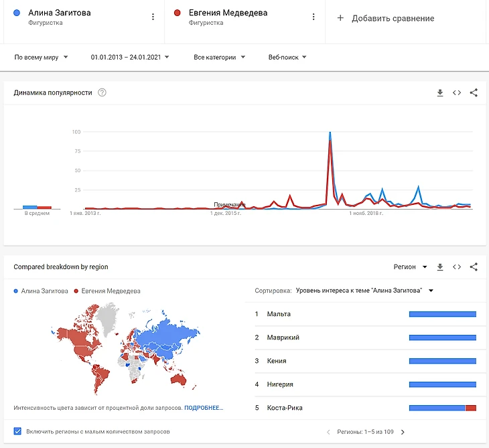
Task: Download the region breakdown data
Action: [440, 267]
